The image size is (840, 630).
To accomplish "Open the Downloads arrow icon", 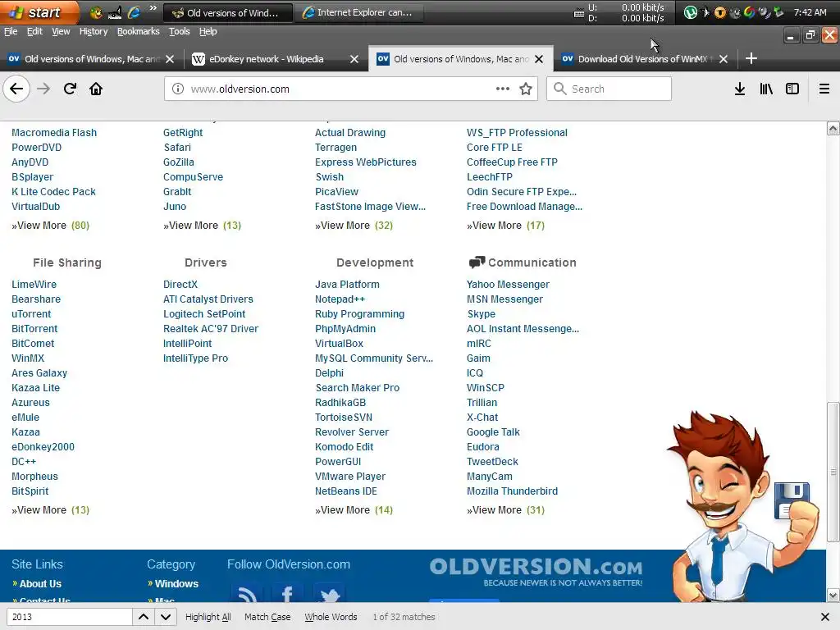I will pos(740,89).
